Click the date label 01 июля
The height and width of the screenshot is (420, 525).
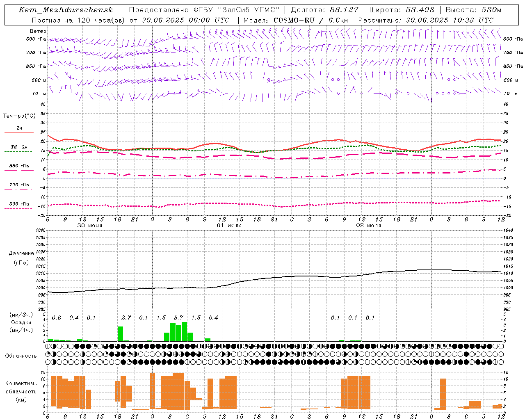tap(229, 226)
